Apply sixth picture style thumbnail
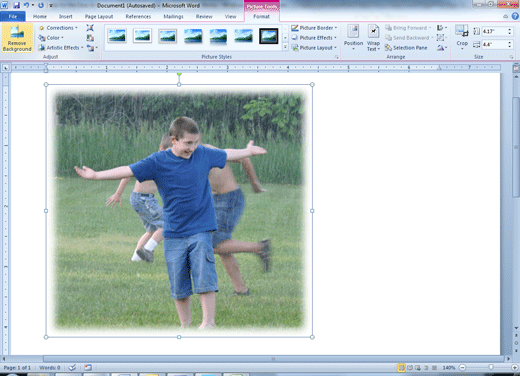Image resolution: width=520 pixels, height=376 pixels. (243, 36)
